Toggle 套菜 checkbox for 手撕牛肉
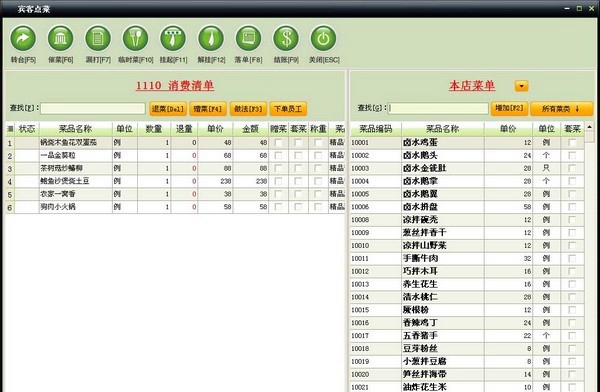Screen dimensions: 600x392 click(572, 258)
